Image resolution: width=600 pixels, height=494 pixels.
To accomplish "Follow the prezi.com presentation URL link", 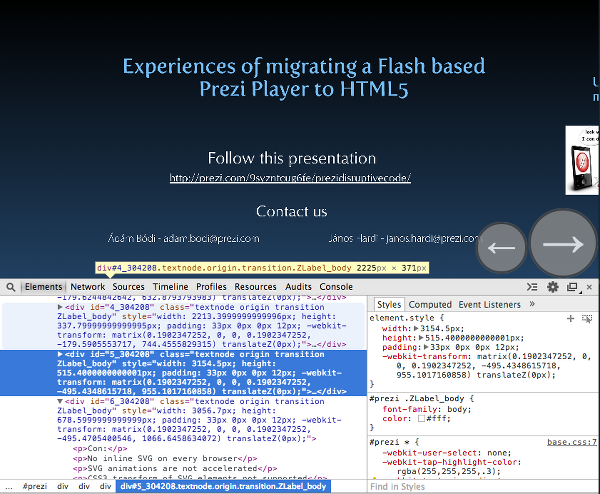I will [290, 178].
